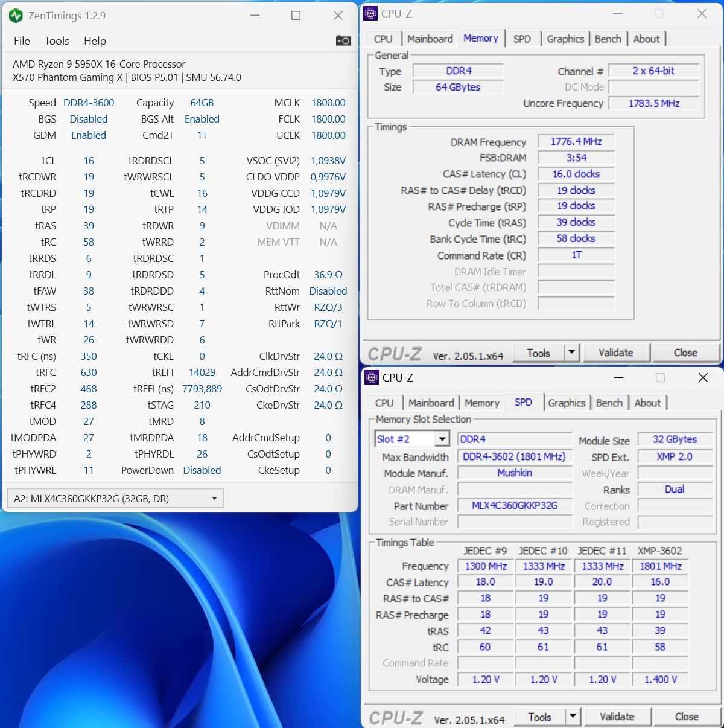
Task: Click Close button in CPU-Z SPD window
Action: (x=687, y=717)
